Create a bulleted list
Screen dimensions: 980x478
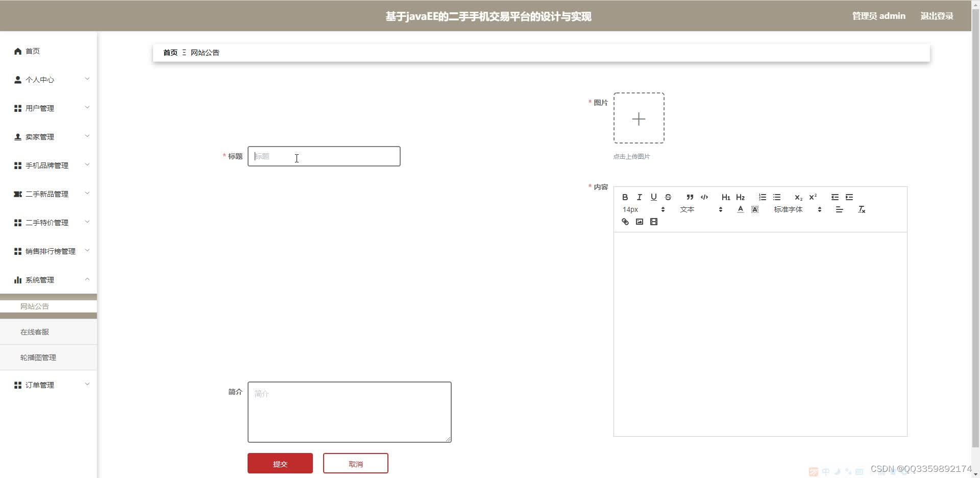point(776,197)
